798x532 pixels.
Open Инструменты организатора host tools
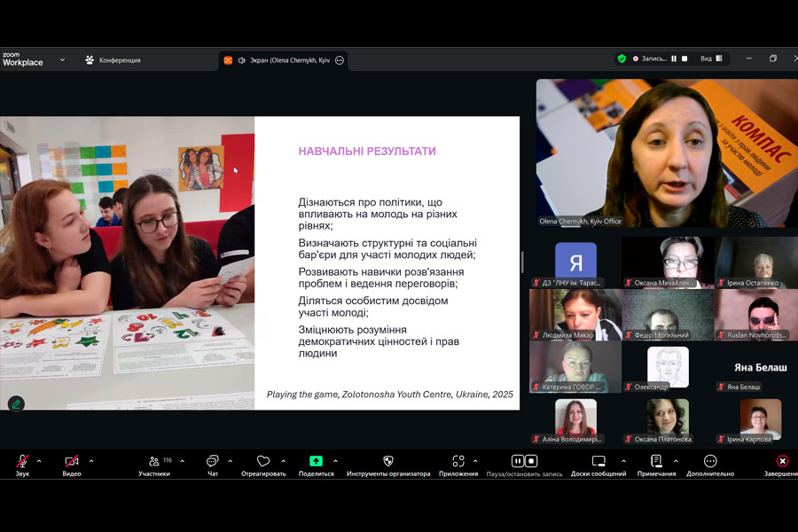[387, 462]
